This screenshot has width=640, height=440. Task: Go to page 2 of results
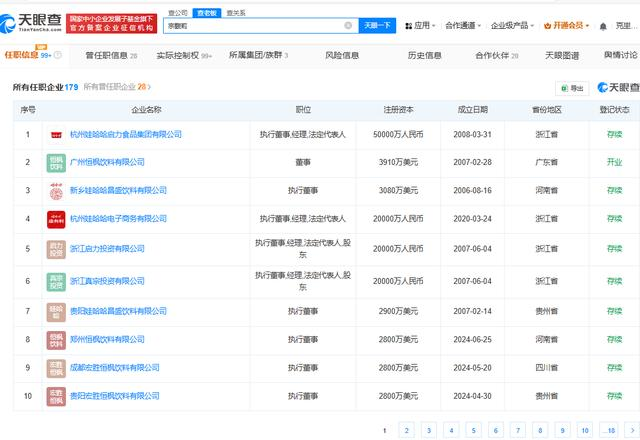pyautogui.click(x=407, y=430)
